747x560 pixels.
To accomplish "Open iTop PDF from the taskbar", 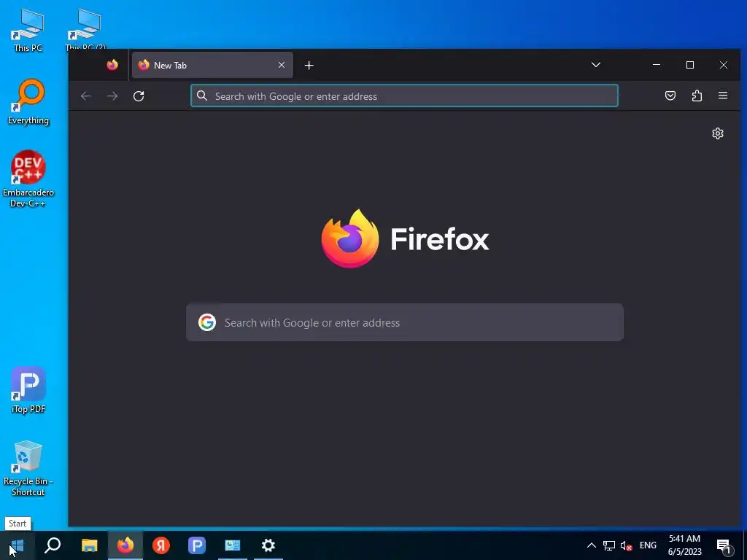I will pyautogui.click(x=197, y=545).
